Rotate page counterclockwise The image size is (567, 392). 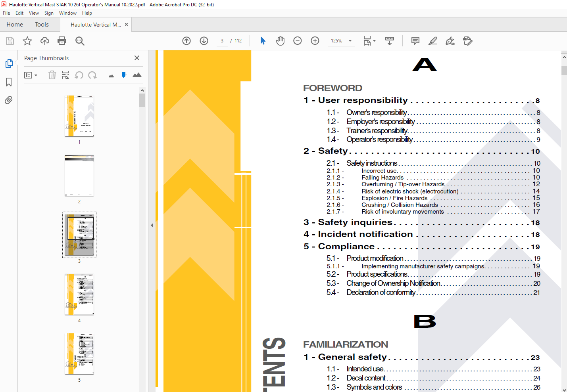click(79, 75)
